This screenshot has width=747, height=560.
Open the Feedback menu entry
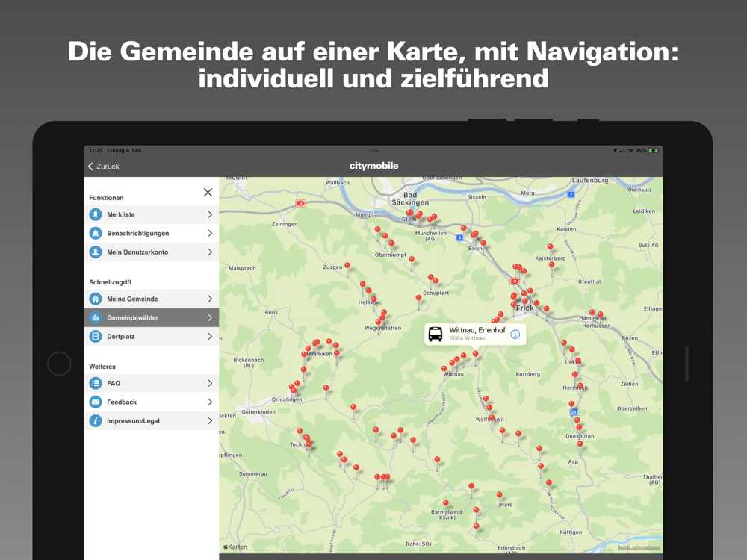[152, 402]
